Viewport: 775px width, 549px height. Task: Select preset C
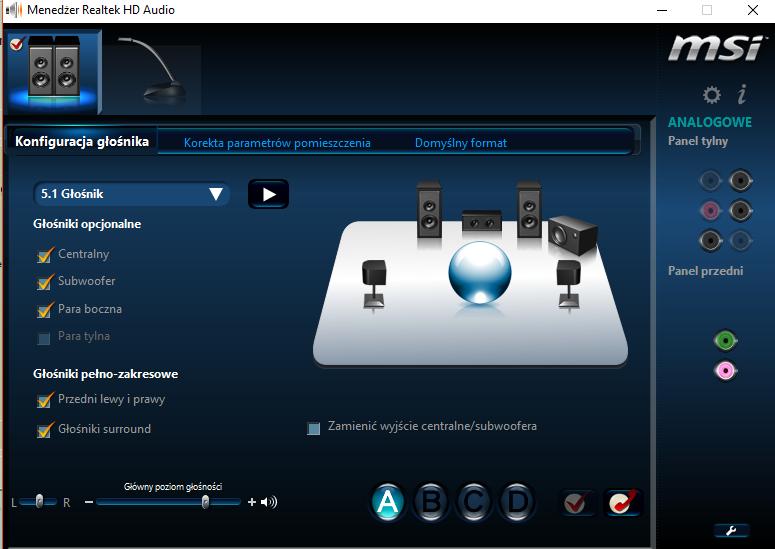(474, 503)
